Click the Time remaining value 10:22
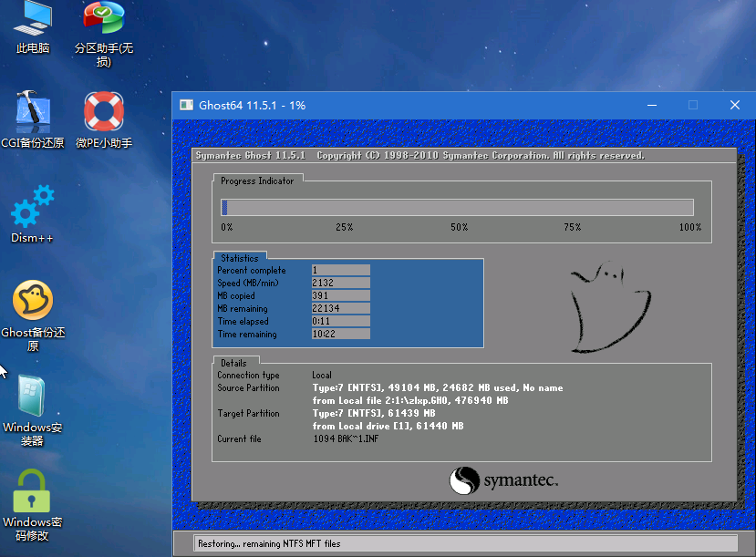 click(341, 334)
